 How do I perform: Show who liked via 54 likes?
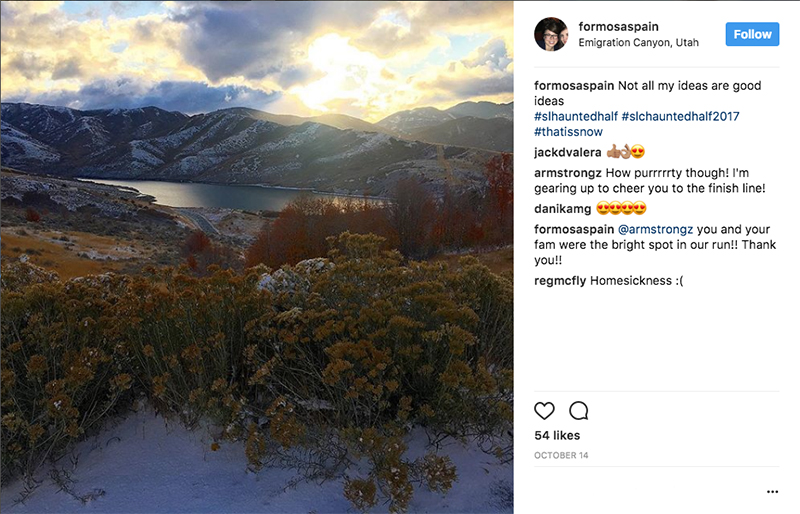point(557,436)
